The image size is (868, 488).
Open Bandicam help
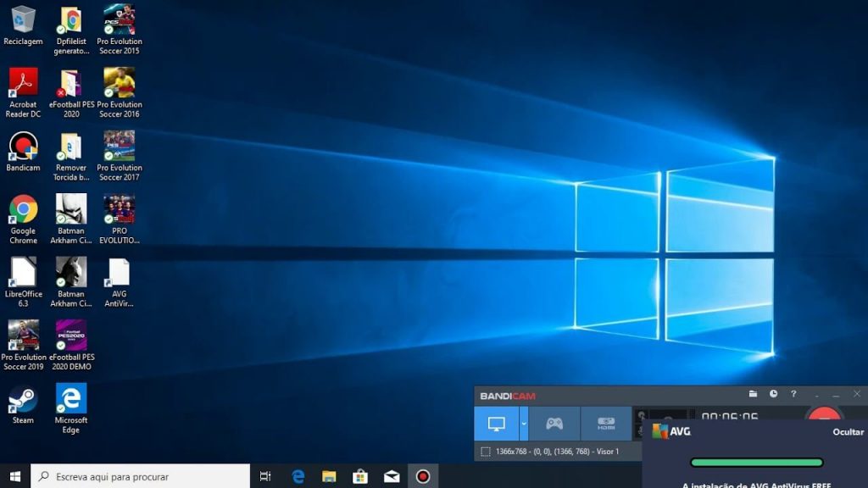point(793,393)
